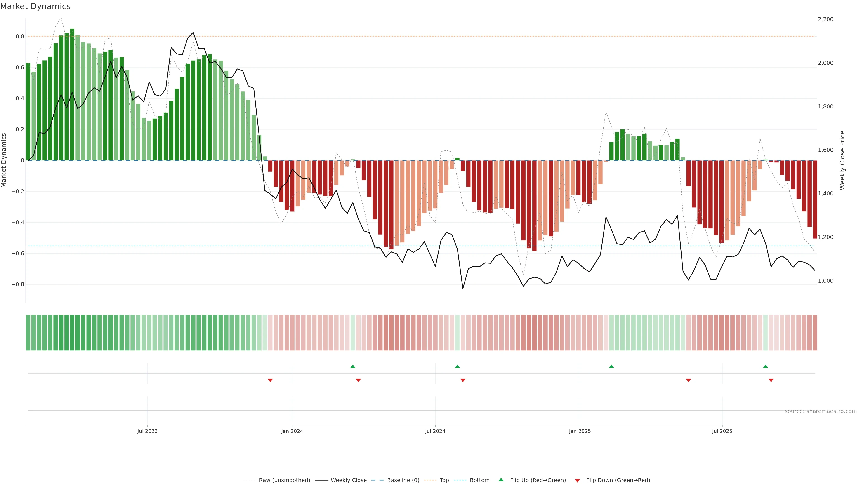868x488 pixels.
Task: Toggle the Weekly Close series in the legend
Action: pyautogui.click(x=348, y=480)
